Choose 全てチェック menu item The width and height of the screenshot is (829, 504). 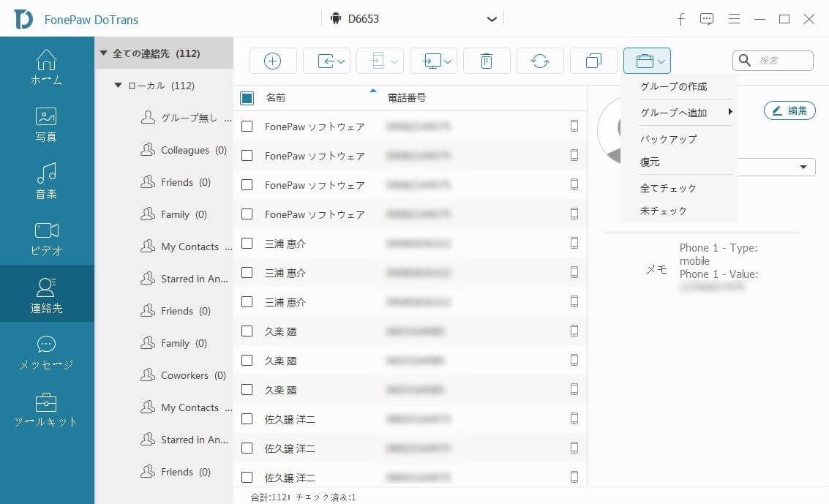(x=668, y=188)
